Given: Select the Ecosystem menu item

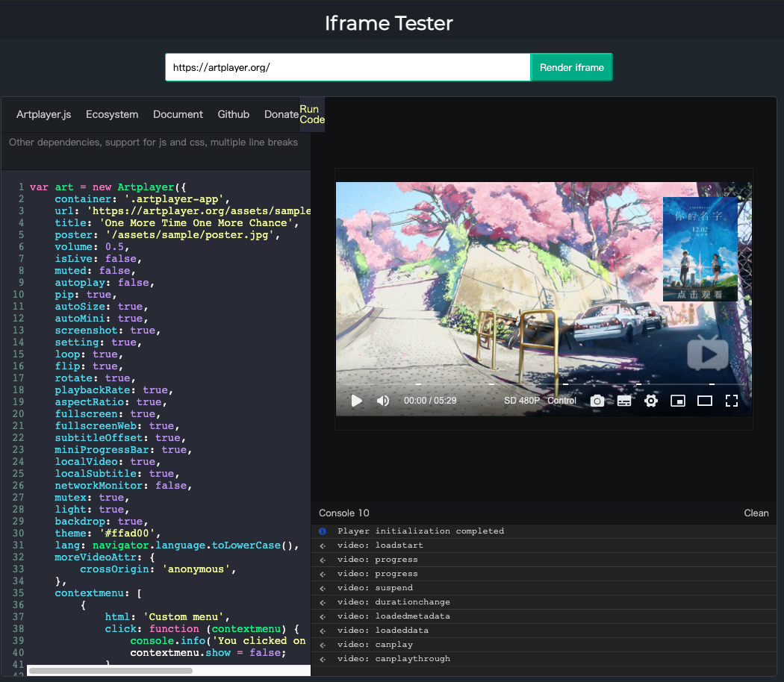Looking at the screenshot, I should pyautogui.click(x=112, y=114).
